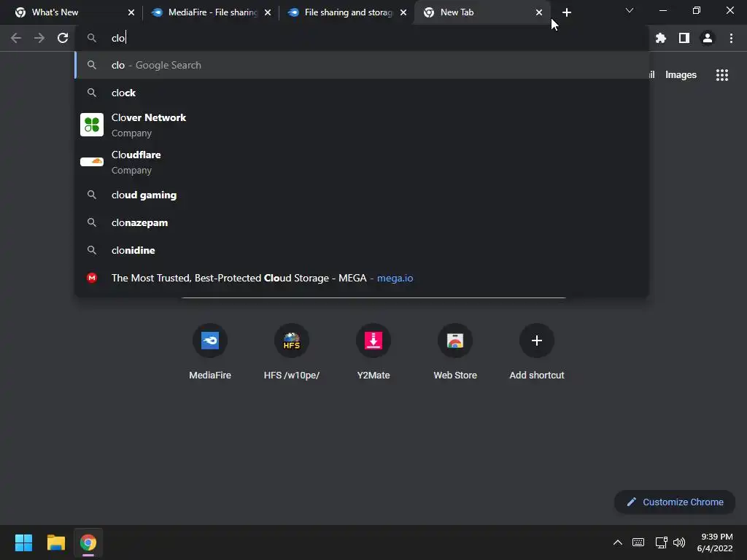Click the magnifier icon beside clonidine
Viewport: 747px width, 560px height.
coord(92,250)
